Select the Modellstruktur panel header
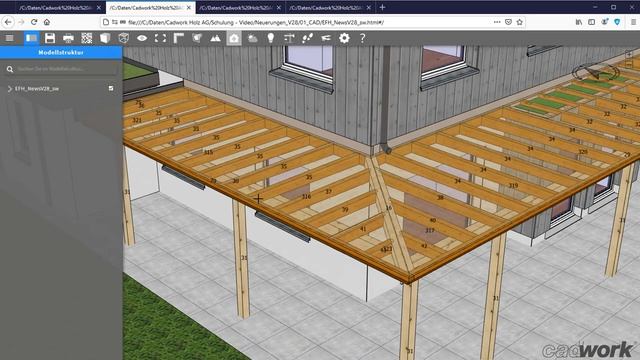This screenshot has height=360, width=640. pos(61,52)
